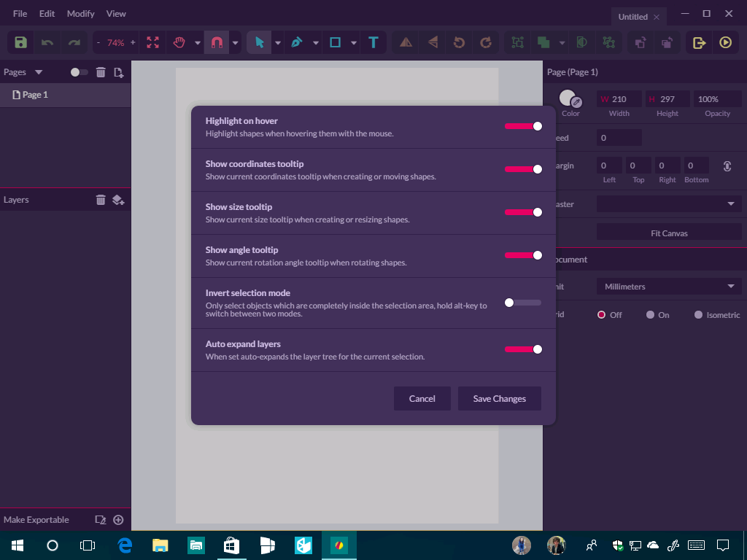The image size is (747, 560).
Task: Click Save Changes button
Action: (499, 399)
